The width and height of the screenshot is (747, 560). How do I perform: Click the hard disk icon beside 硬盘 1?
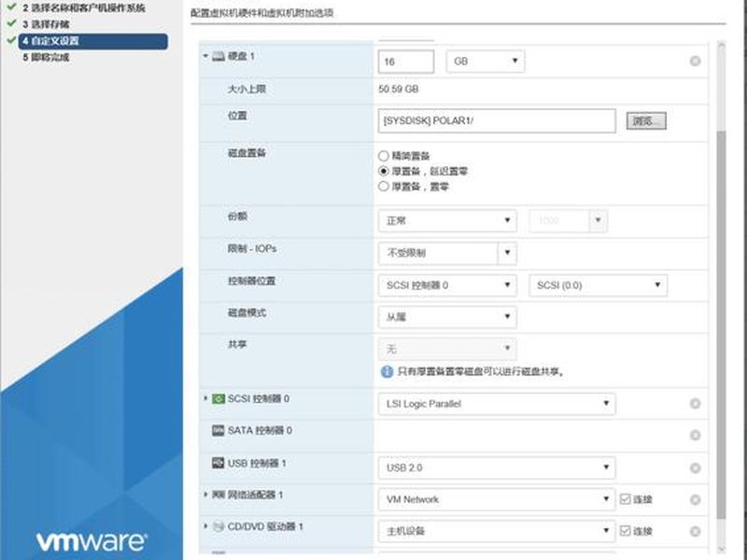click(x=218, y=56)
